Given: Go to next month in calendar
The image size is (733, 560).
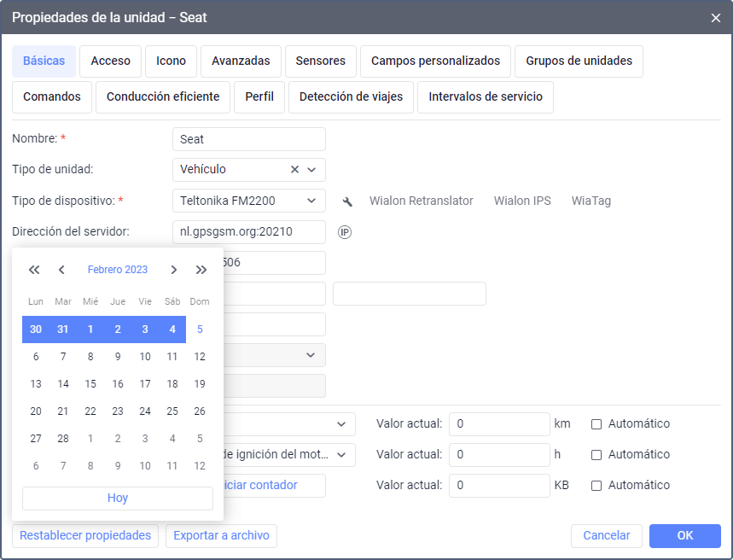Looking at the screenshot, I should point(174,270).
